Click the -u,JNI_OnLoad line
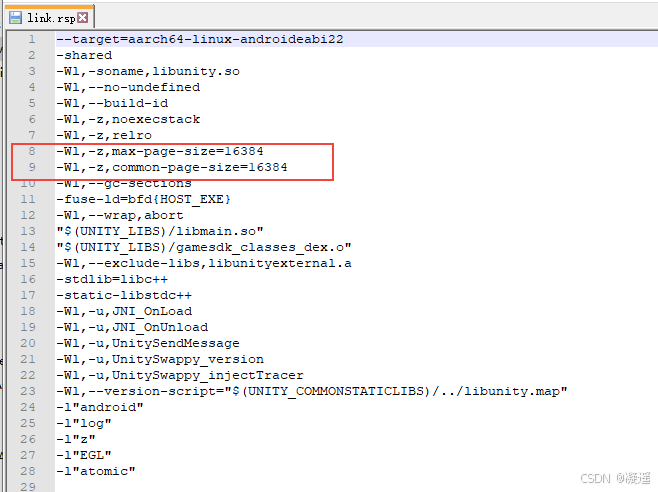Image resolution: width=658 pixels, height=492 pixels. click(124, 311)
